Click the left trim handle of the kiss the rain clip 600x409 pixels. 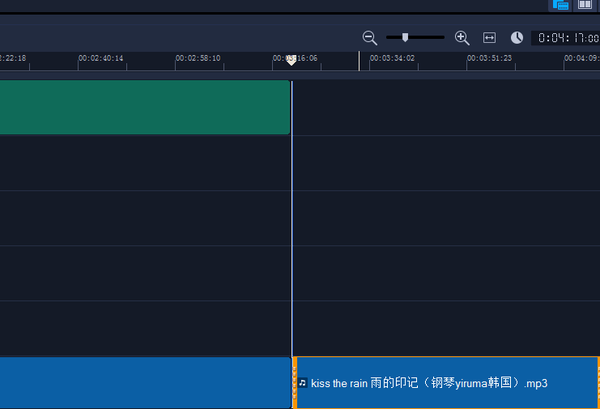coord(295,383)
